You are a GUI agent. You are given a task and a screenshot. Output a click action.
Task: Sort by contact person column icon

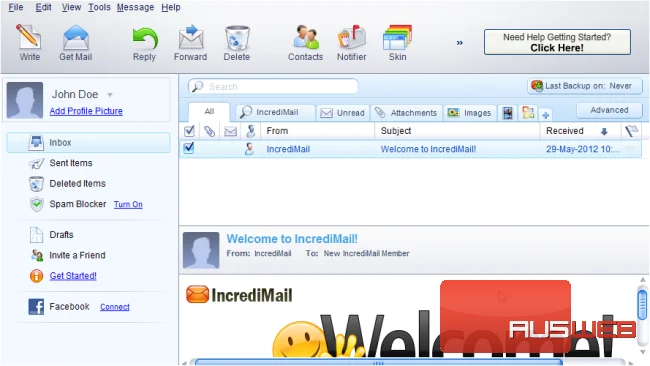[250, 131]
